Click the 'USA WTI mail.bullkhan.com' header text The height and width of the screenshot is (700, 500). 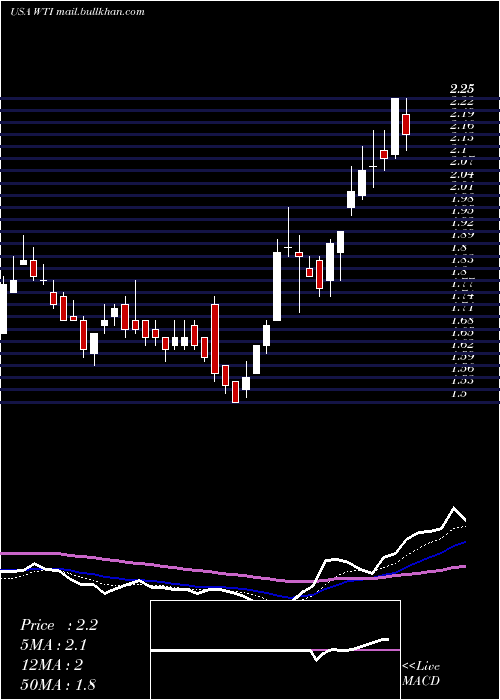(77, 12)
